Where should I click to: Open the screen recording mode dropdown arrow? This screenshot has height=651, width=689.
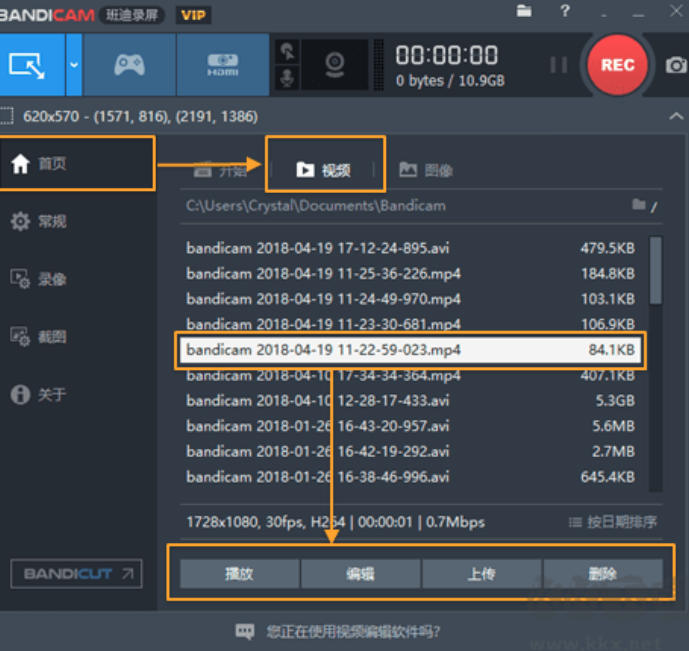pyautogui.click(x=74, y=65)
